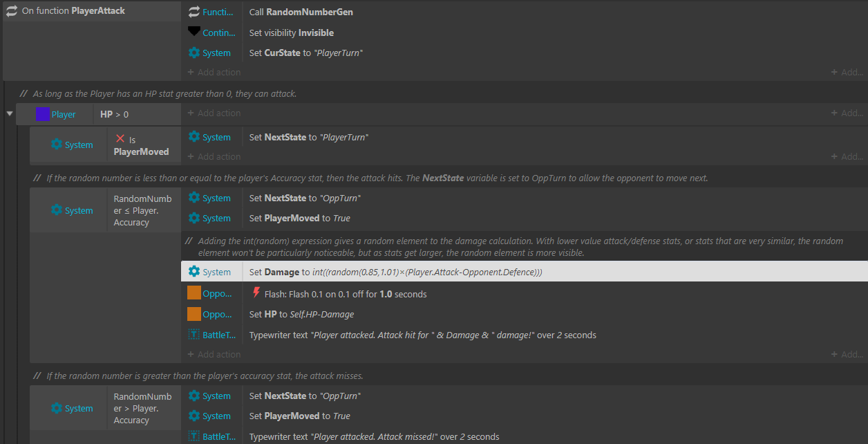The image size is (868, 444).
Task: Select the RandomNumber ≤ Player.Accuracy condition
Action: [x=142, y=210]
